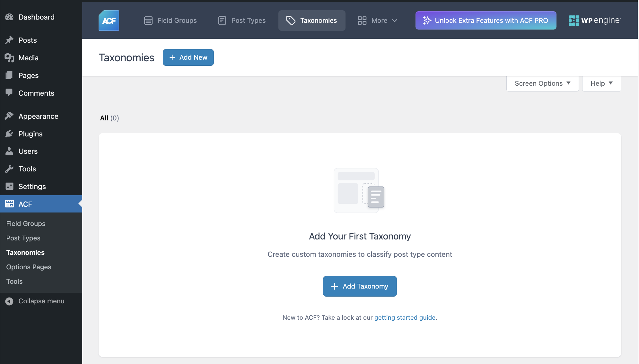Click the Appearance brush icon
639x364 pixels.
pos(9,116)
